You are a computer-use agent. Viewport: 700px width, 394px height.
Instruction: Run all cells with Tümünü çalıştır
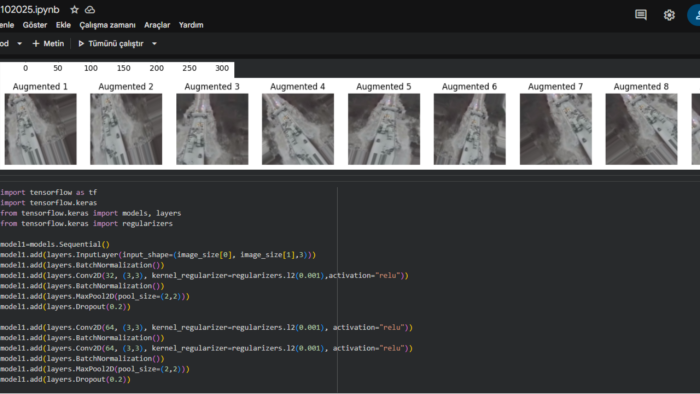(x=111, y=43)
